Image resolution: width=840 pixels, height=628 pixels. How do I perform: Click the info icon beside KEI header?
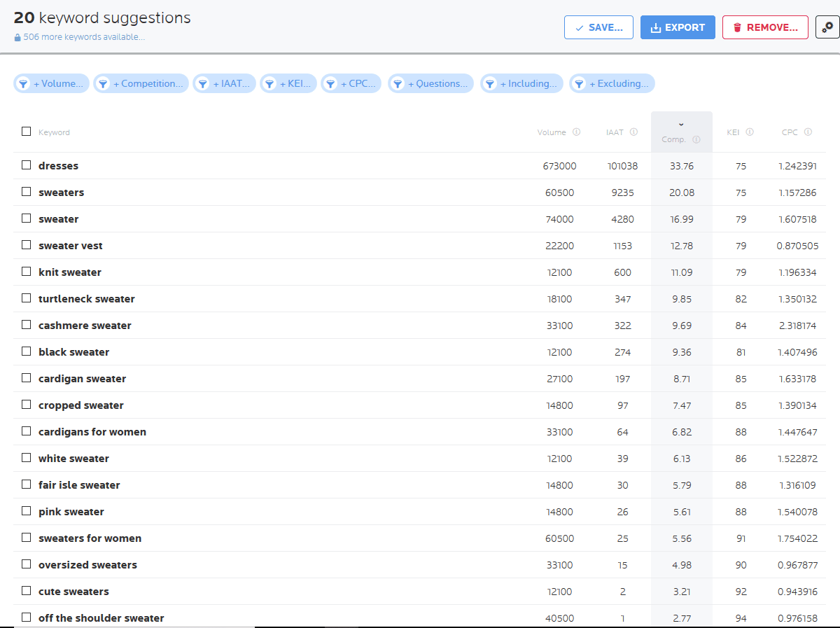click(x=749, y=132)
